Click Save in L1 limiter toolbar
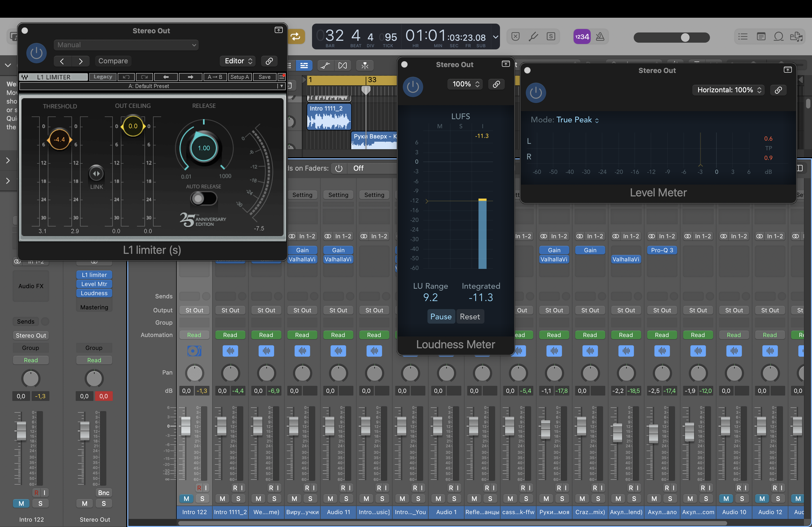The height and width of the screenshot is (527, 812). [x=264, y=77]
